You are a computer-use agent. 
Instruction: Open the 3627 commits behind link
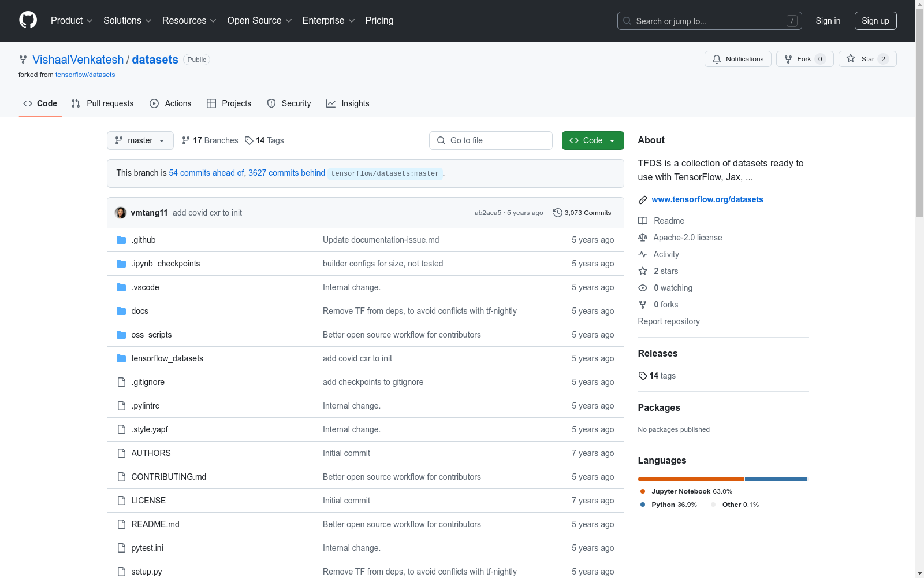(286, 173)
